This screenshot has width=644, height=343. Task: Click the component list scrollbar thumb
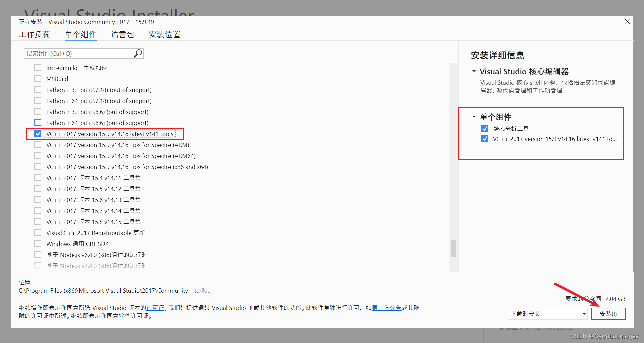(x=454, y=248)
